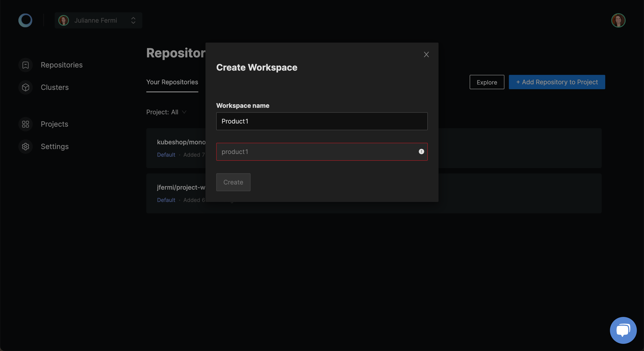Click the Projects sidebar icon
This screenshot has width=644, height=351.
tap(25, 124)
